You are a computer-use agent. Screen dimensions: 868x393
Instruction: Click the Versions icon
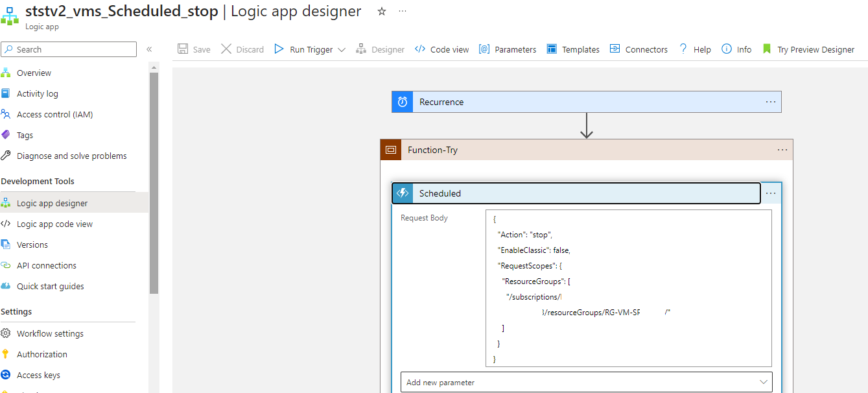pos(6,244)
